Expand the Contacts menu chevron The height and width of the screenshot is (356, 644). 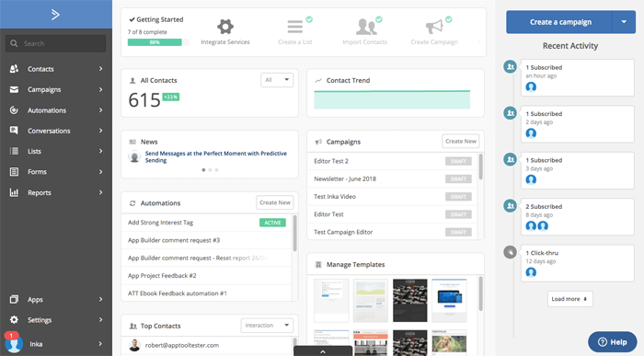[100, 69]
